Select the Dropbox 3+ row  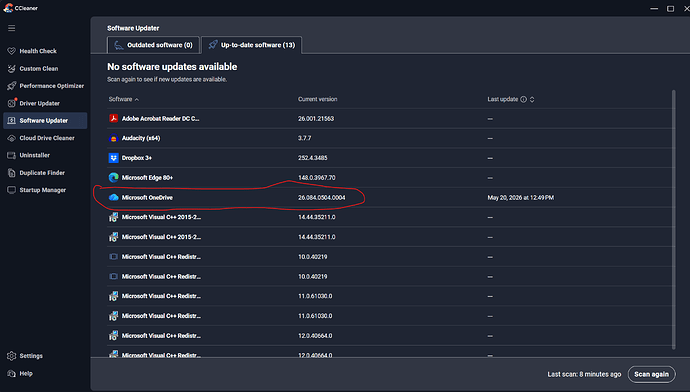tap(391, 158)
